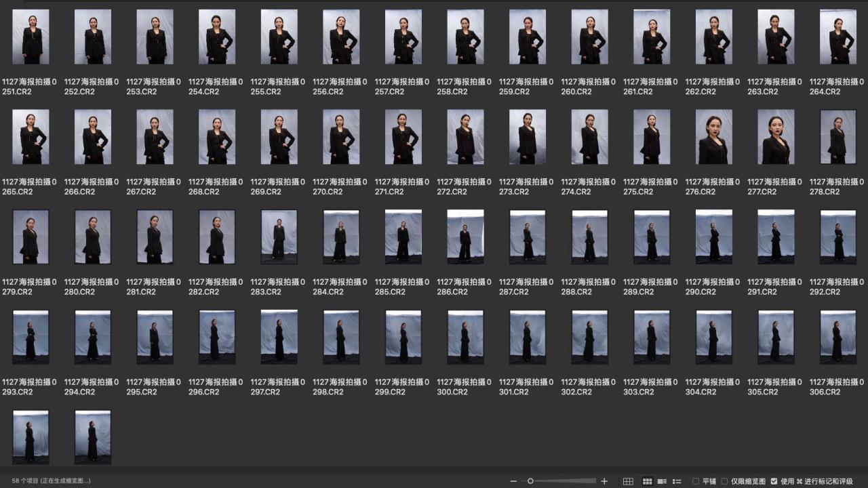Select full-body thumbnail 0283.CR2
The height and width of the screenshot is (488, 868).
click(279, 237)
